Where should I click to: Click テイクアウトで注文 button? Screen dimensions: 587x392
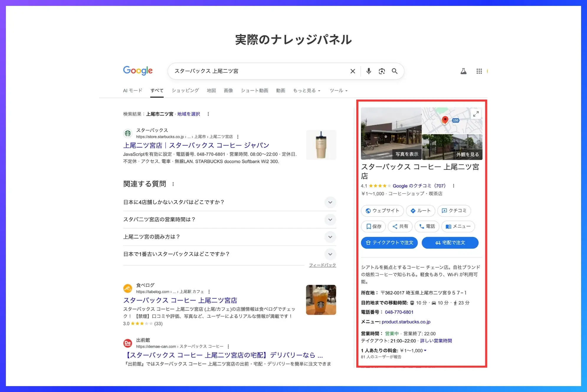[389, 243]
